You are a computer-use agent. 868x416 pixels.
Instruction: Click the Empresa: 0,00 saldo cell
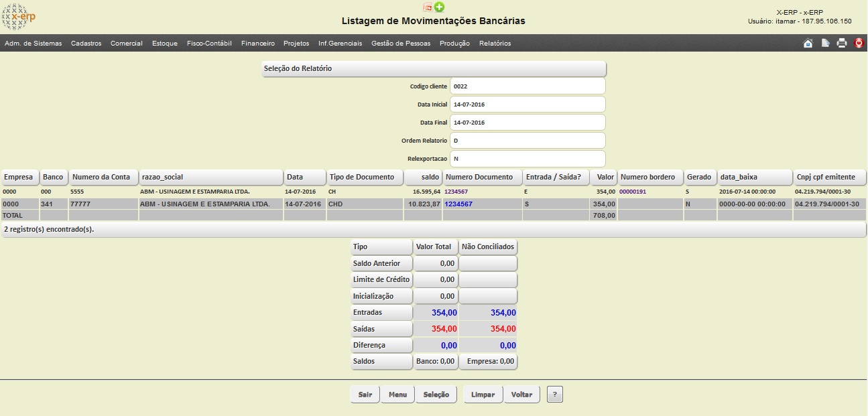488,362
